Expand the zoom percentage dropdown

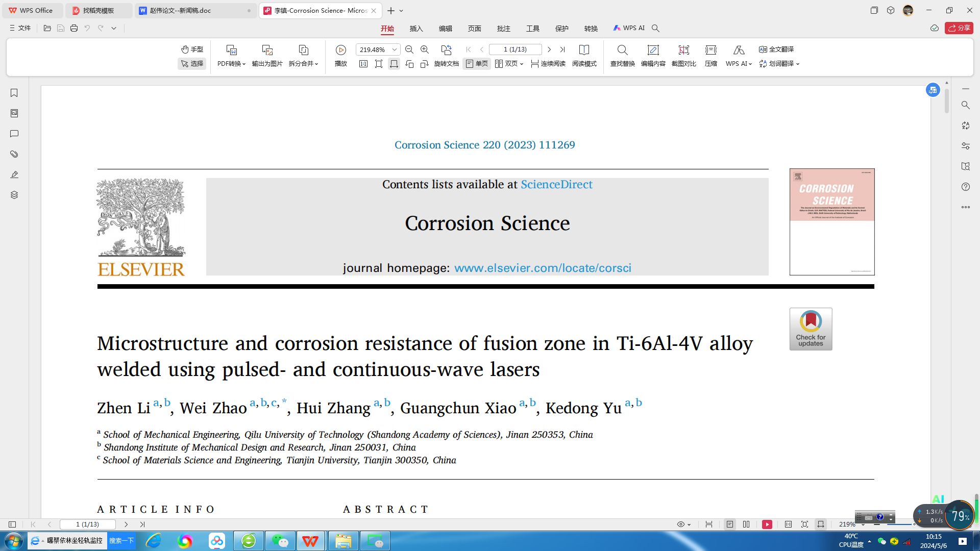395,49
